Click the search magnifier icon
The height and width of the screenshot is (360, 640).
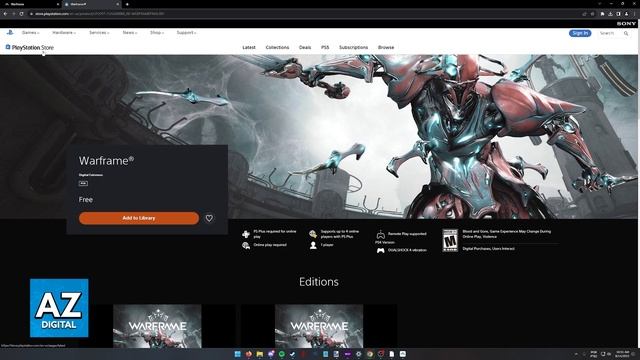pyautogui.click(x=626, y=33)
